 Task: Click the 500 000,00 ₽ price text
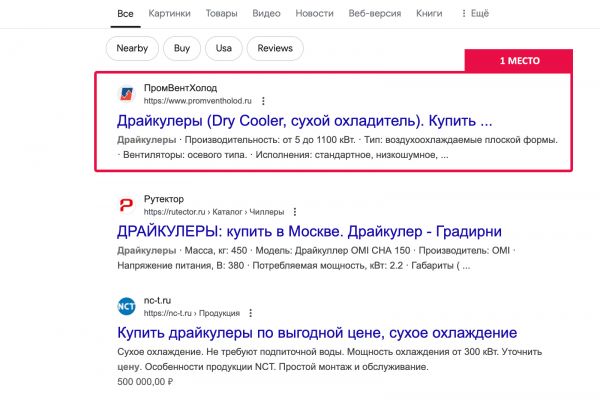tap(145, 382)
